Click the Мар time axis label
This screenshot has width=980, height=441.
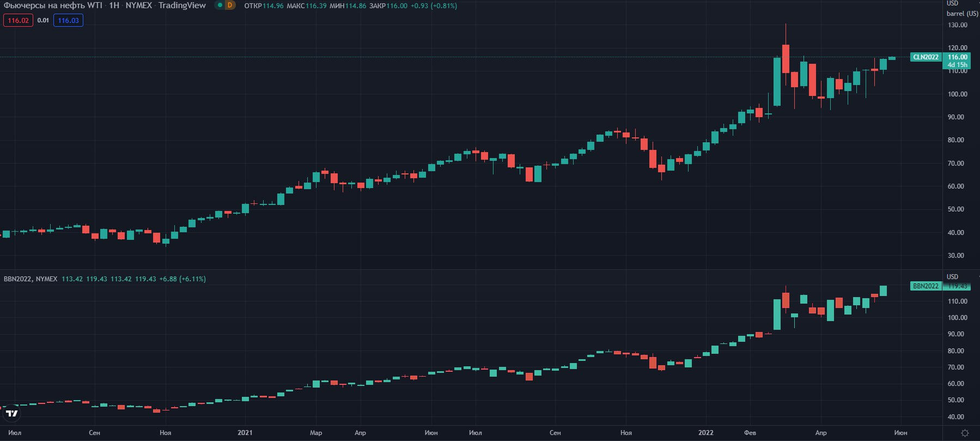tap(316, 433)
